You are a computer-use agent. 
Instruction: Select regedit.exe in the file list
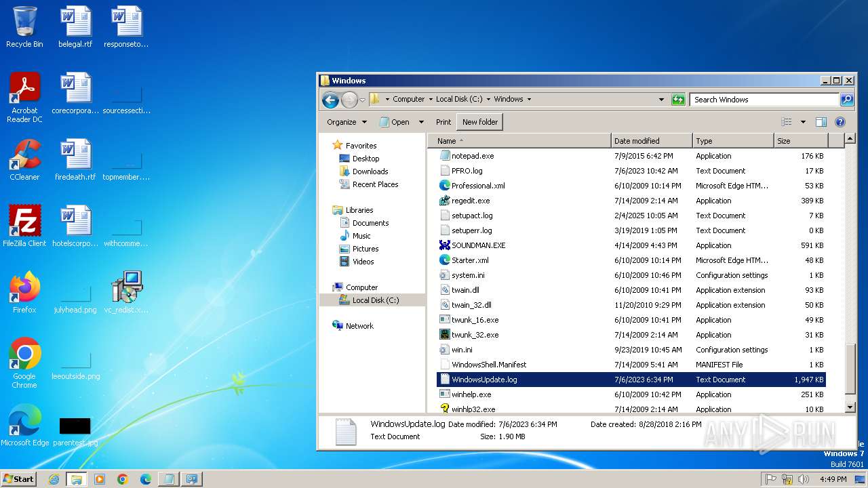tap(631, 201)
